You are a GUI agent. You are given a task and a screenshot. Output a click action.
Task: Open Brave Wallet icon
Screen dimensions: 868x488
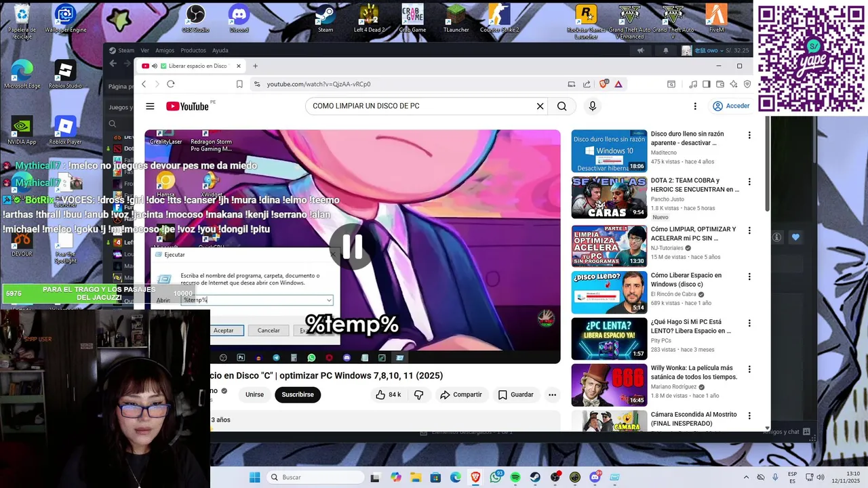click(x=719, y=84)
